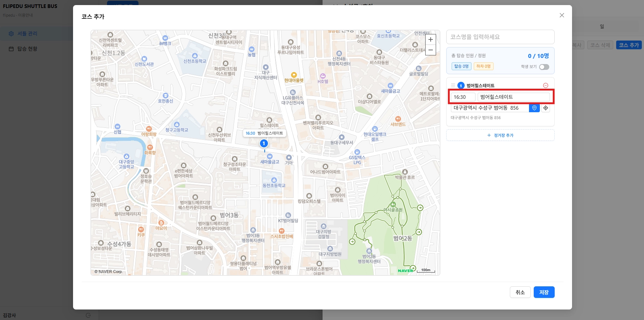Click the 현대오일뱅크 셀프 gas station icon
The image size is (644, 320).
(375, 129)
